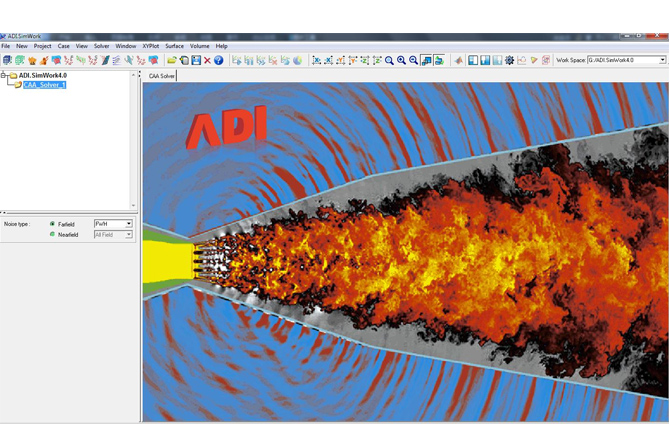Select the Nearfield noise type radio button

click(x=52, y=234)
